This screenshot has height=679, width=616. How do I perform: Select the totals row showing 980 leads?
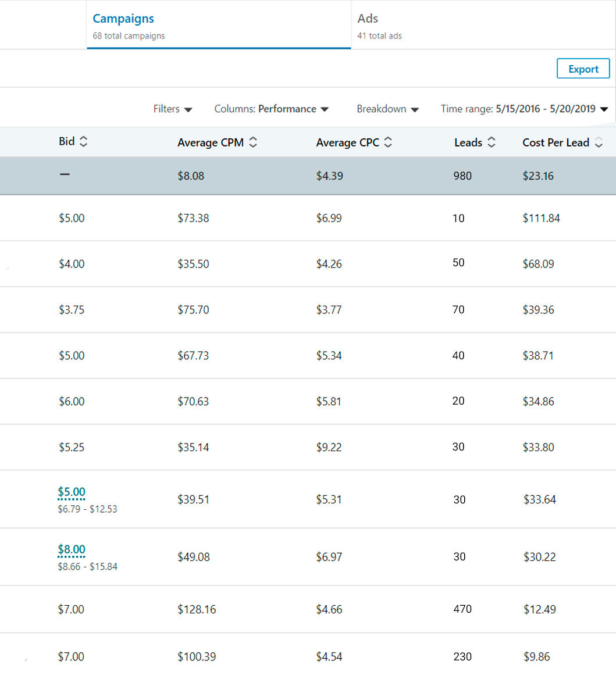click(x=308, y=176)
